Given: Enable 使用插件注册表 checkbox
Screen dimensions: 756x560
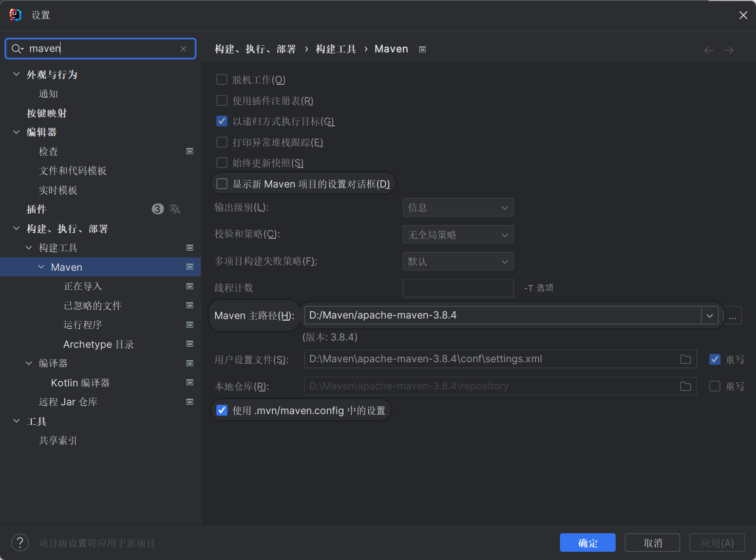Looking at the screenshot, I should point(222,100).
